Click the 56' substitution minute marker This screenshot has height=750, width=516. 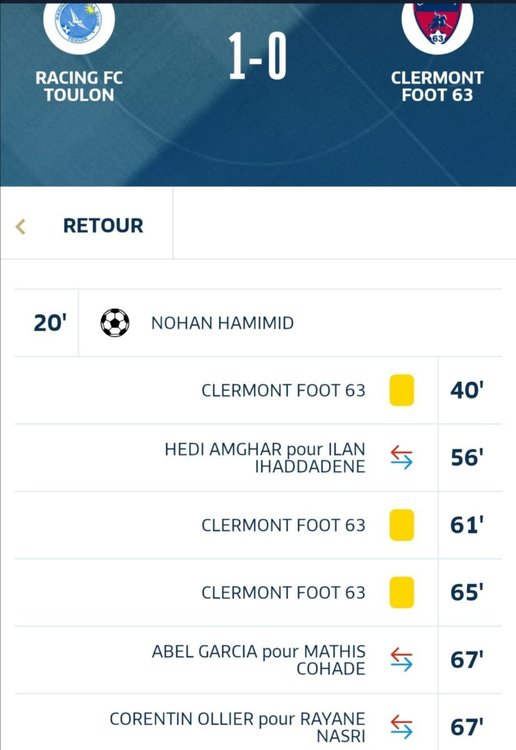point(467,458)
